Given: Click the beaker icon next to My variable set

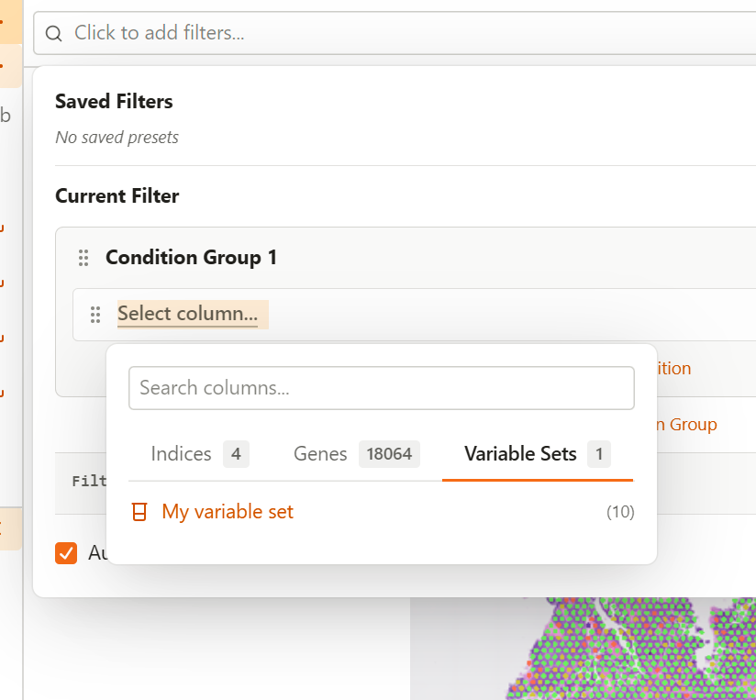Looking at the screenshot, I should pyautogui.click(x=139, y=512).
